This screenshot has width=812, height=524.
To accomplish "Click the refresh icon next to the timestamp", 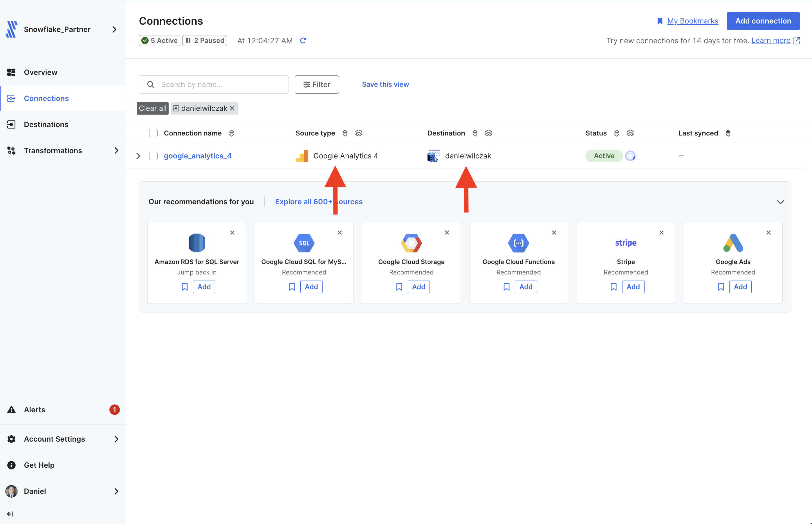I will pos(303,41).
